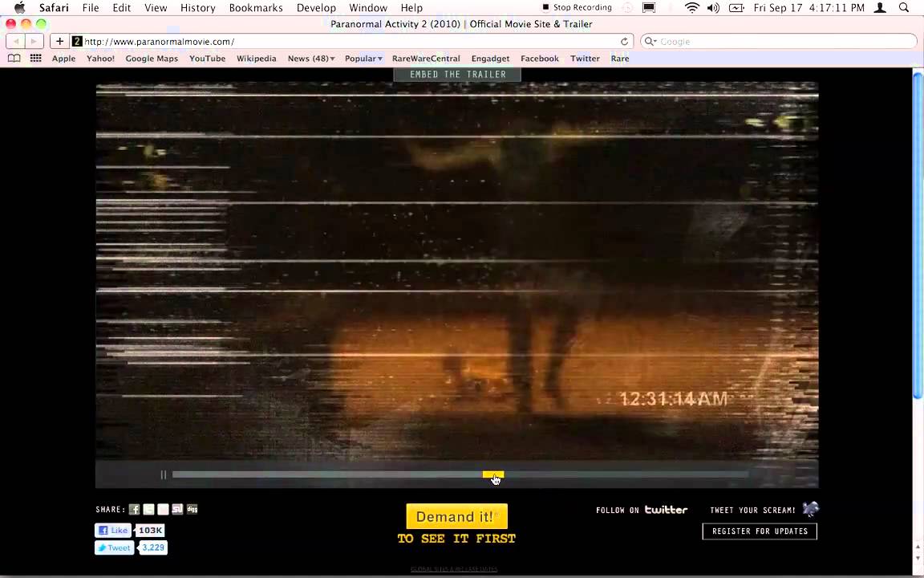Image resolution: width=924 pixels, height=578 pixels.
Task: Click the scrollbar down arrow
Action: click(x=918, y=558)
